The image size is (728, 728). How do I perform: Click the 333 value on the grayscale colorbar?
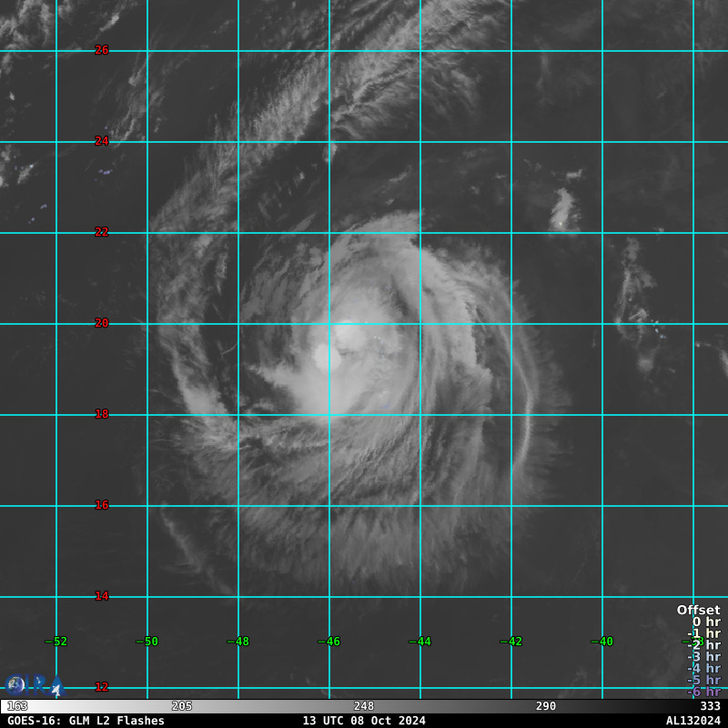click(x=710, y=706)
